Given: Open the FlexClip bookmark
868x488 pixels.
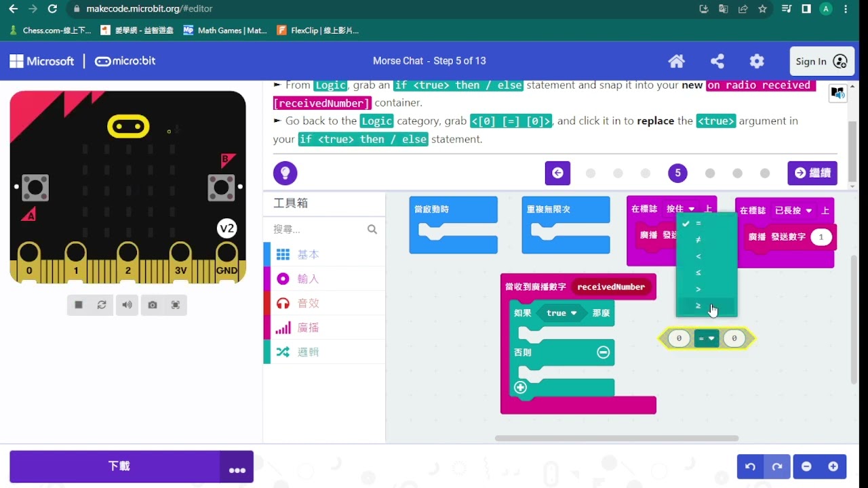Looking at the screenshot, I should (317, 30).
